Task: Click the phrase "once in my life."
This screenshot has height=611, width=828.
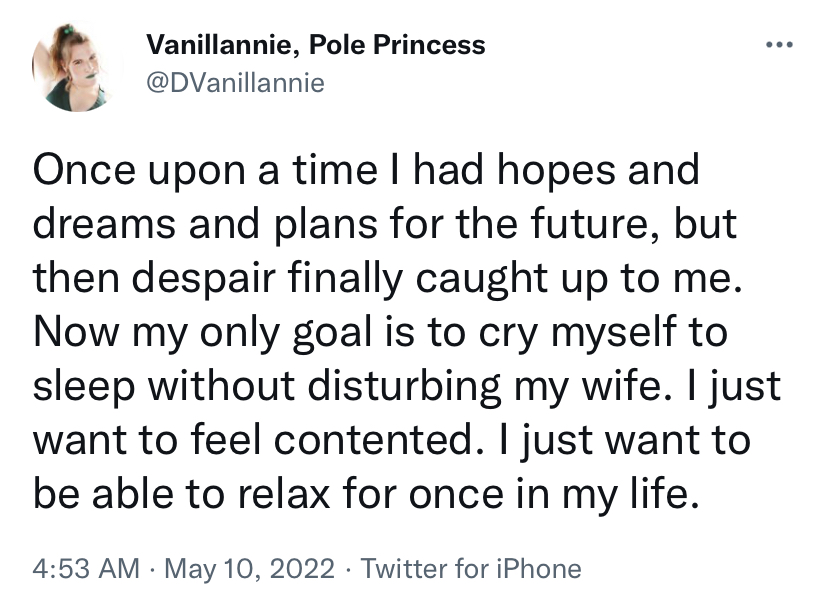Action: 553,495
